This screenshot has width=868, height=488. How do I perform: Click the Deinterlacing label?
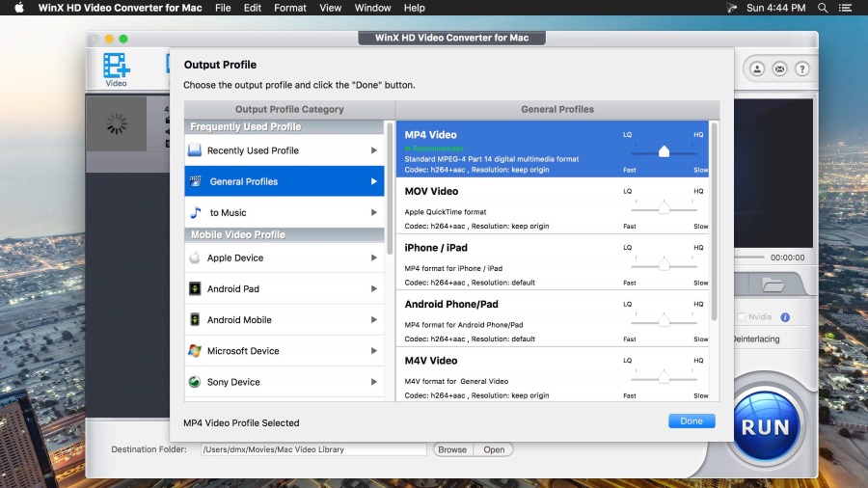[757, 339]
